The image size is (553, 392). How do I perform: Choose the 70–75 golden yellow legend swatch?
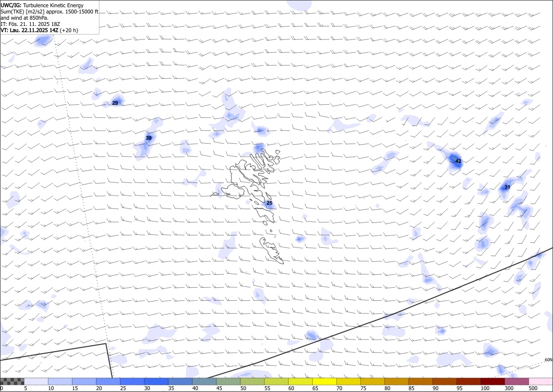tap(348, 381)
